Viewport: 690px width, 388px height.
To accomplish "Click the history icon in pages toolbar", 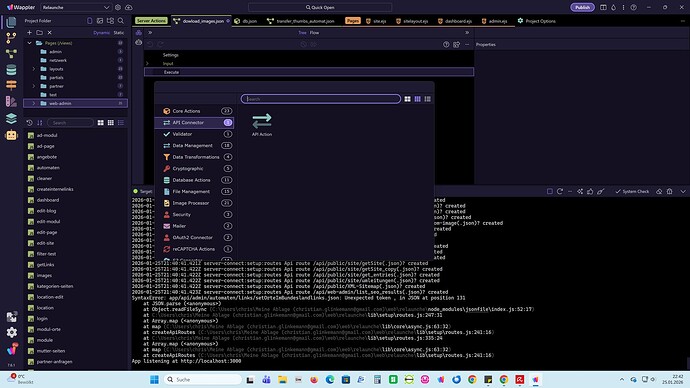I will 29,123.
